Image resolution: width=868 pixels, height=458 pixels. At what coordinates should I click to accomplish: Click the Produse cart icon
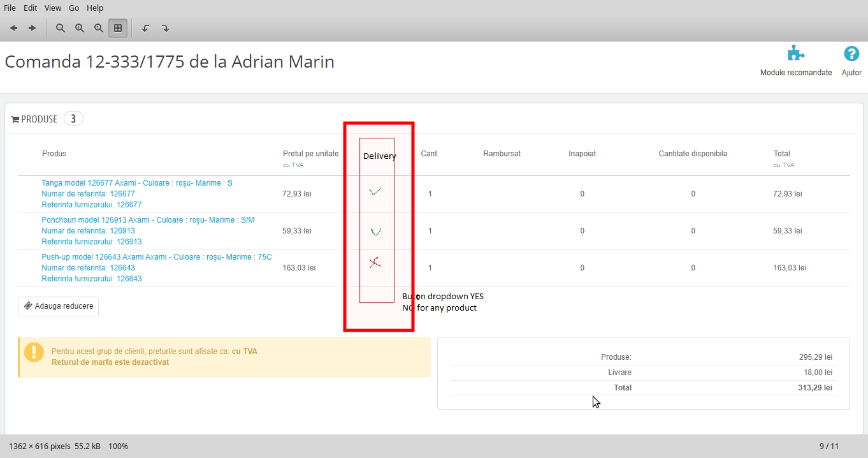pyautogui.click(x=15, y=119)
